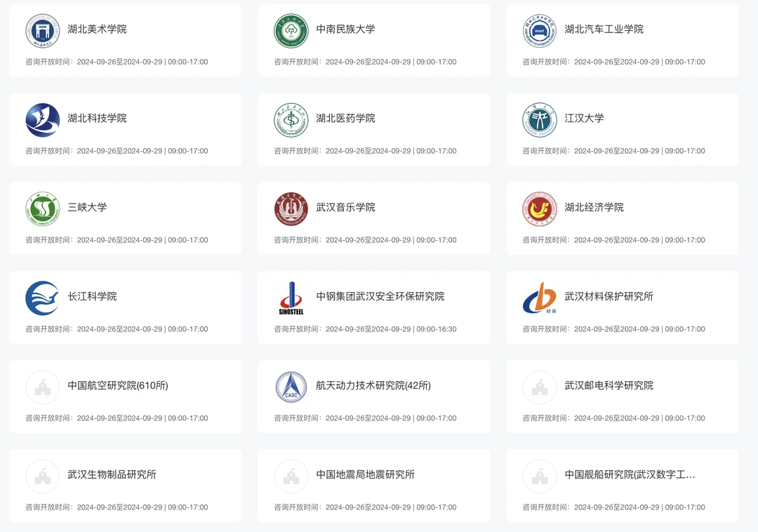Click placeholder icon for 中国舰船研究院

click(540, 476)
